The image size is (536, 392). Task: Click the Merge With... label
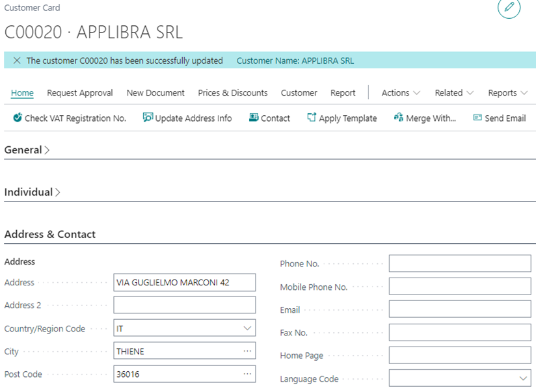pos(431,118)
